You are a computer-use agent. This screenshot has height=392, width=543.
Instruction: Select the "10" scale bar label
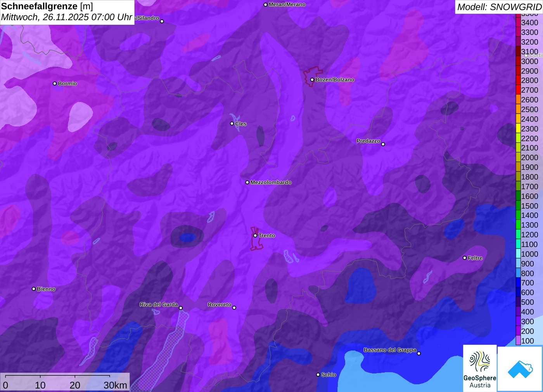tap(40, 385)
